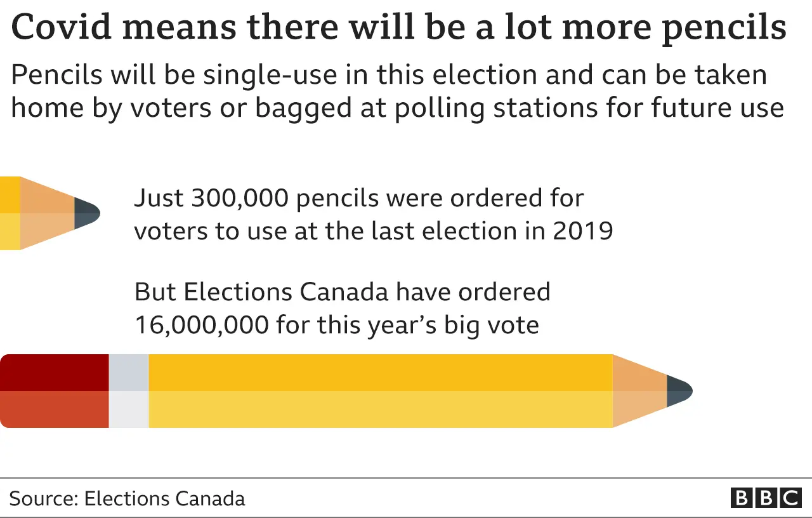Click the yellow stub of the small pencil

(10, 213)
